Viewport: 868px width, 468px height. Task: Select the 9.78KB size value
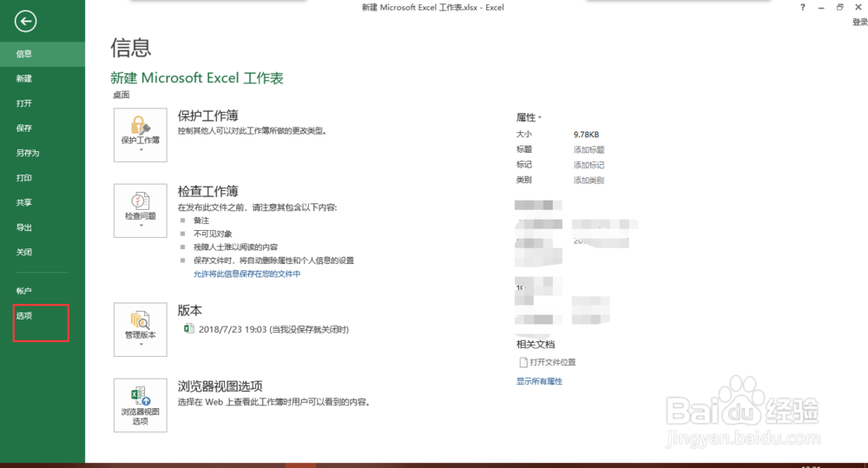coord(586,135)
